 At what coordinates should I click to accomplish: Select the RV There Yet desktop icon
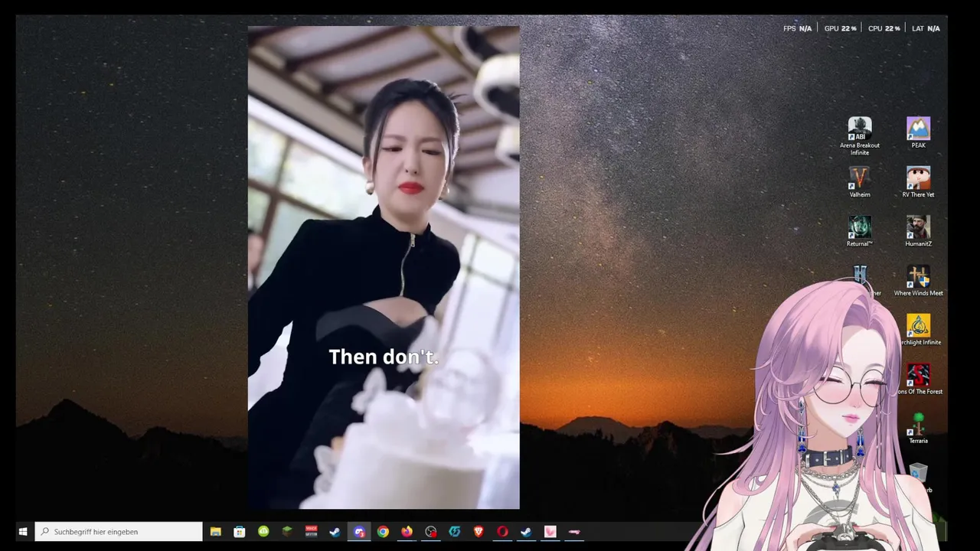(918, 182)
